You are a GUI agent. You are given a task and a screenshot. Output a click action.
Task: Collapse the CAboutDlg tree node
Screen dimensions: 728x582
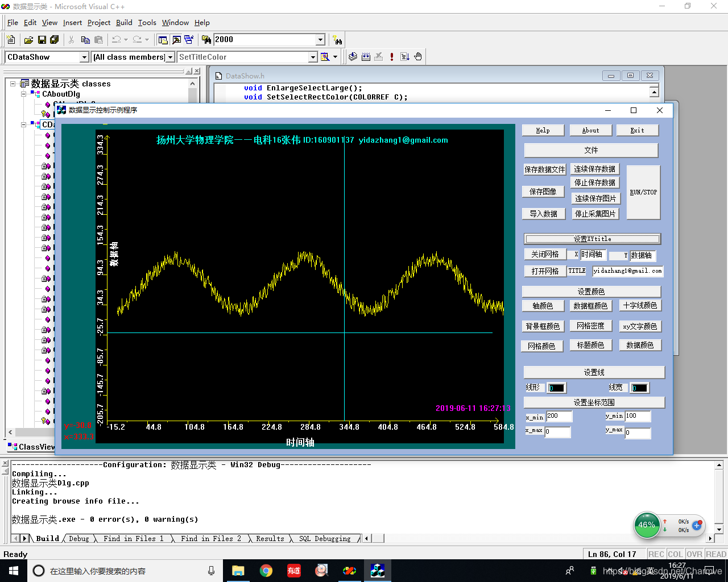(24, 94)
